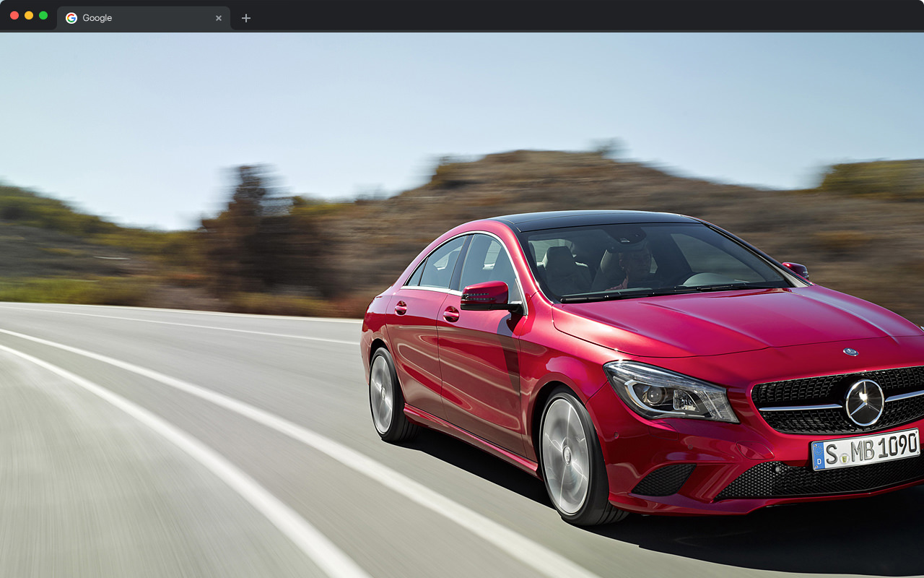Click the car's front wheel rim
The image size is (924, 578).
point(566,456)
